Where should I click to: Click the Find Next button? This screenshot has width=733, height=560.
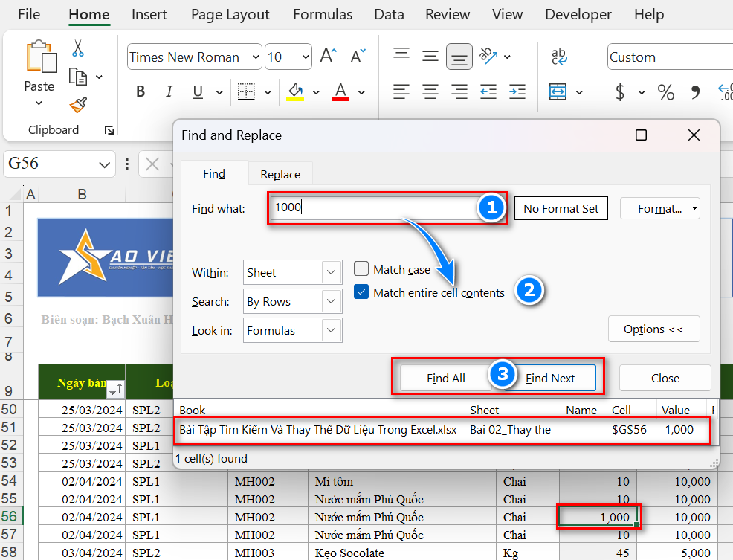click(555, 378)
